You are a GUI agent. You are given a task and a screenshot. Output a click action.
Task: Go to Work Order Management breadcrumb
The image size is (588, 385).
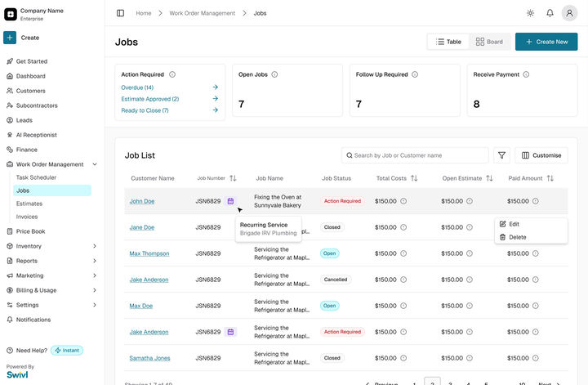[203, 13]
